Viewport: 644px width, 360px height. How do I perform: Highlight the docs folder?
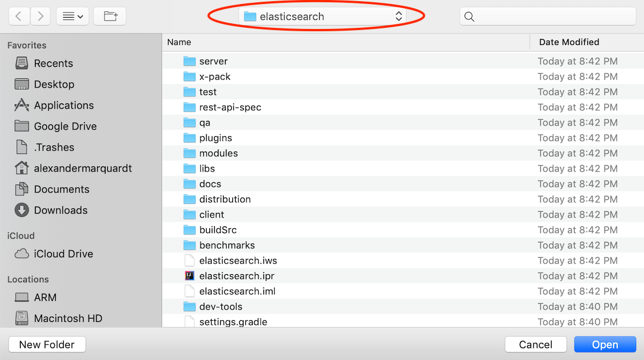[403, 184]
